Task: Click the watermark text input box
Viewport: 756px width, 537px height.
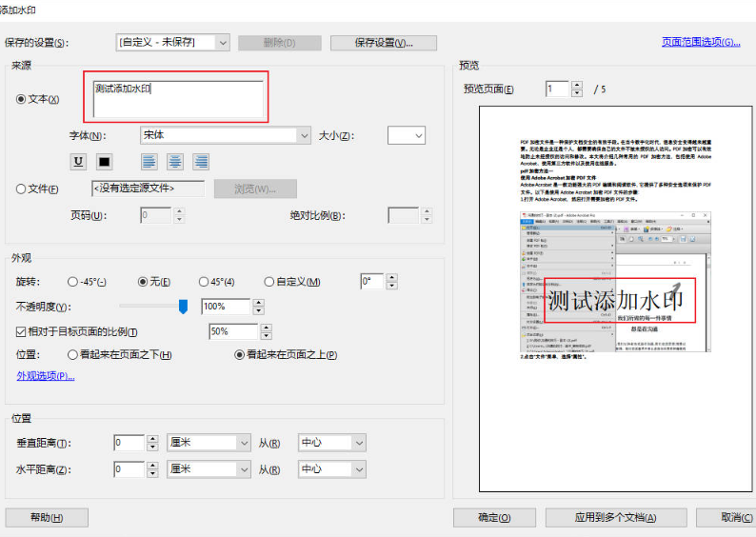Action: click(x=178, y=99)
